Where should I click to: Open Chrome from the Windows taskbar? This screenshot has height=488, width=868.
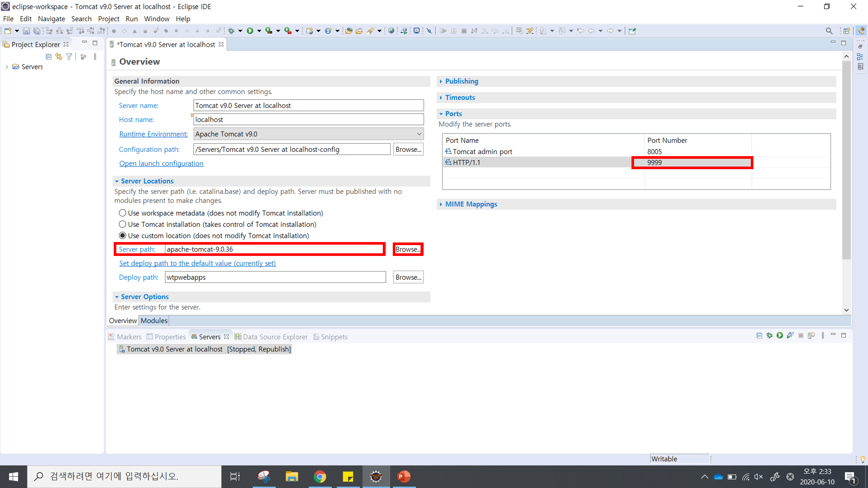pos(320,477)
